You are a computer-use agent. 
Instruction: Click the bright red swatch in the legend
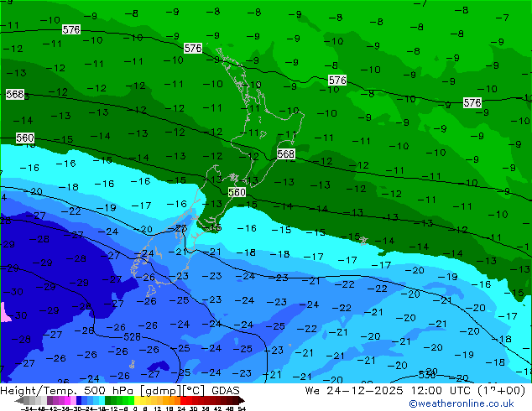(183, 401)
